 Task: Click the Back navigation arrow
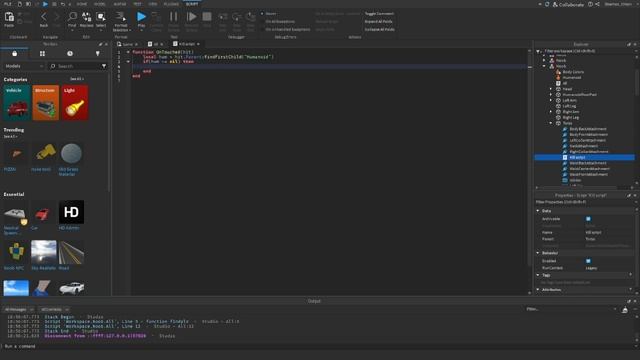(x=44, y=17)
